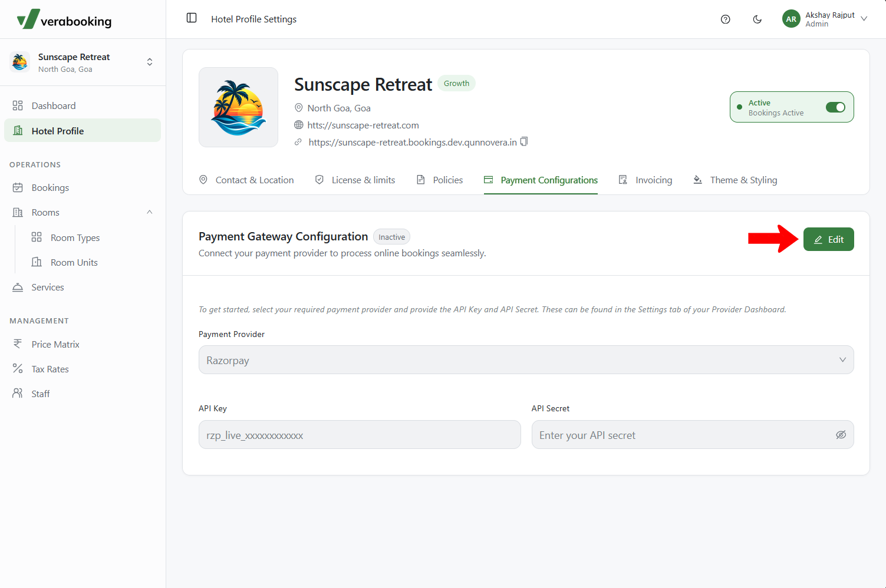The width and height of the screenshot is (886, 588).
Task: Expand the Akshay Rajput account menu
Action: point(864,19)
